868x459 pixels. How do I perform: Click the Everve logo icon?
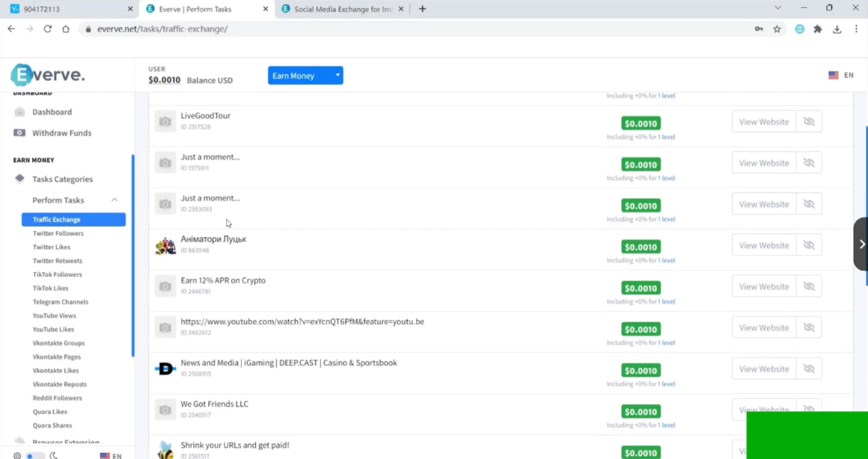22,75
